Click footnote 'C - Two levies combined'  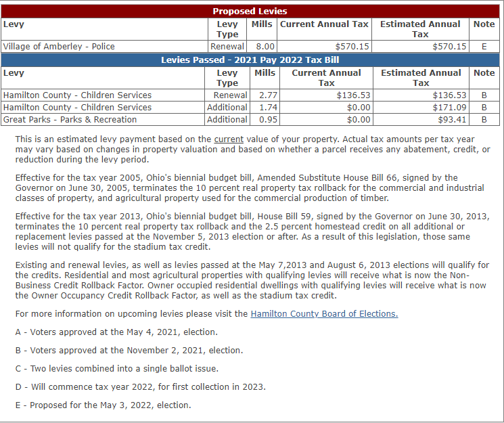click(116, 369)
